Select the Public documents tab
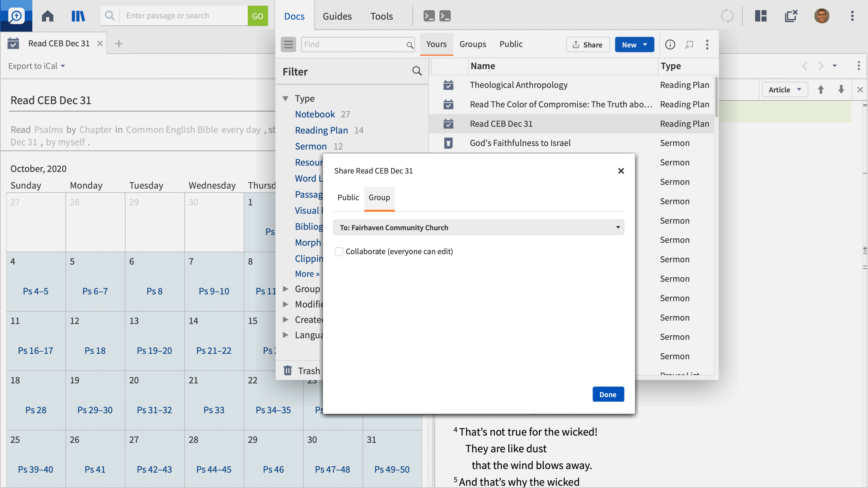 511,44
